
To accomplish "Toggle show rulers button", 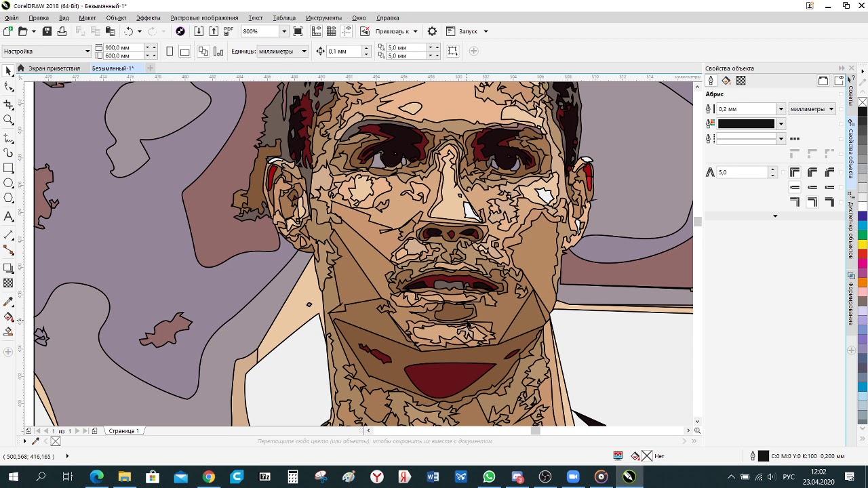I will [x=317, y=31].
